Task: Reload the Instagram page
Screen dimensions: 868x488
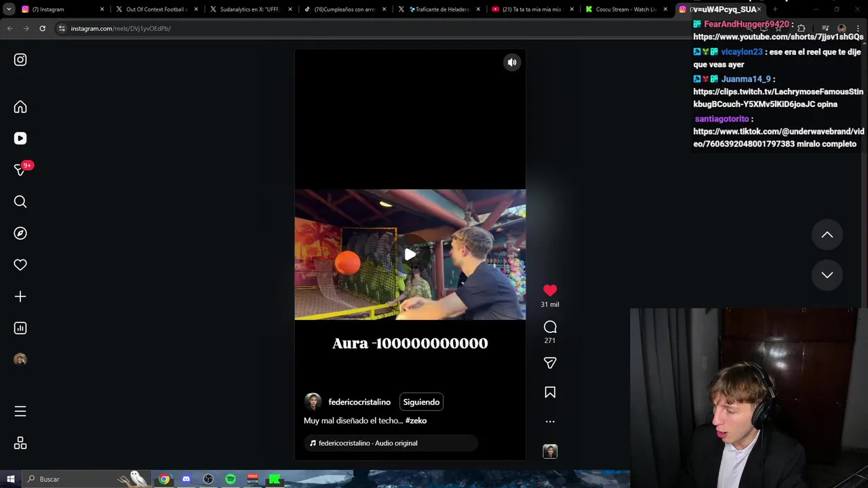Action: (x=42, y=28)
